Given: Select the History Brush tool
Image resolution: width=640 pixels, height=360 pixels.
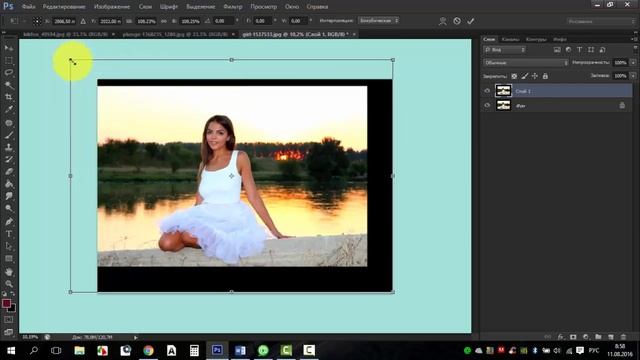Looking at the screenshot, I should pyautogui.click(x=9, y=159).
